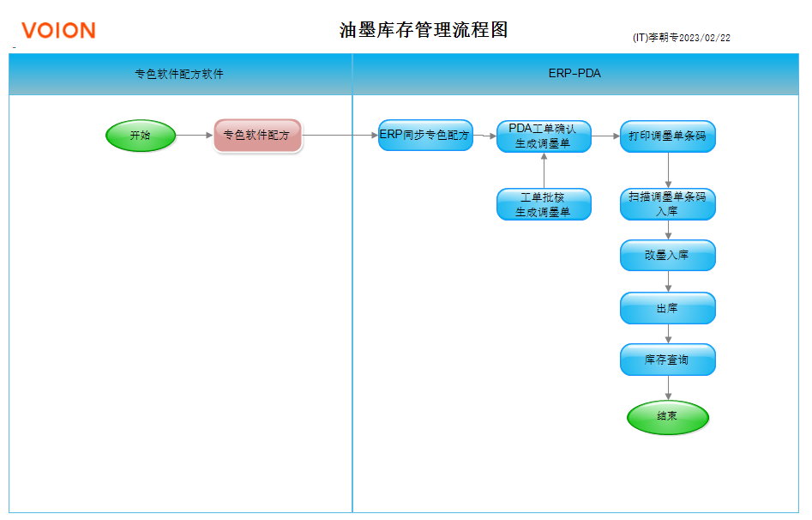The image size is (812, 520).
Task: Click the VOION logo
Action: pos(58,31)
